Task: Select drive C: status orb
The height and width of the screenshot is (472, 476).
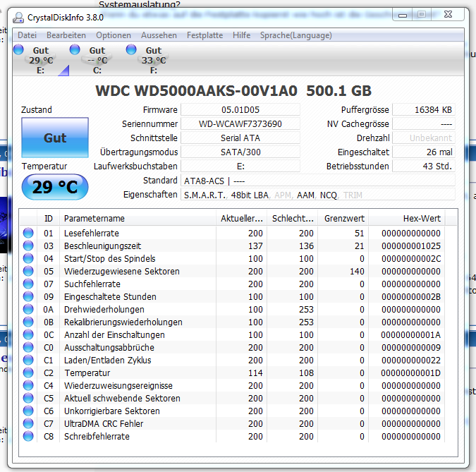Action: (75, 49)
